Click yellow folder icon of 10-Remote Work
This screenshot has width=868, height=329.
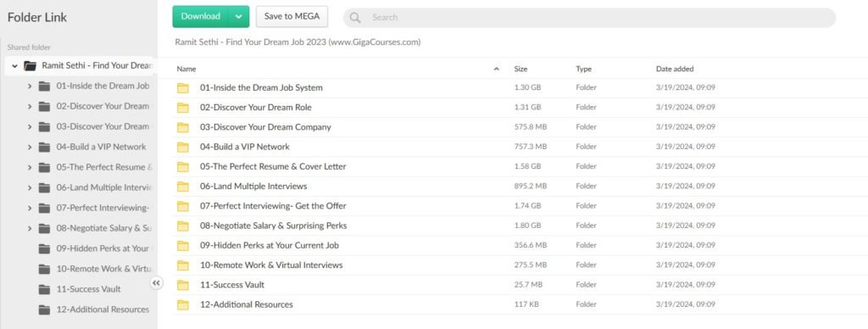183,265
